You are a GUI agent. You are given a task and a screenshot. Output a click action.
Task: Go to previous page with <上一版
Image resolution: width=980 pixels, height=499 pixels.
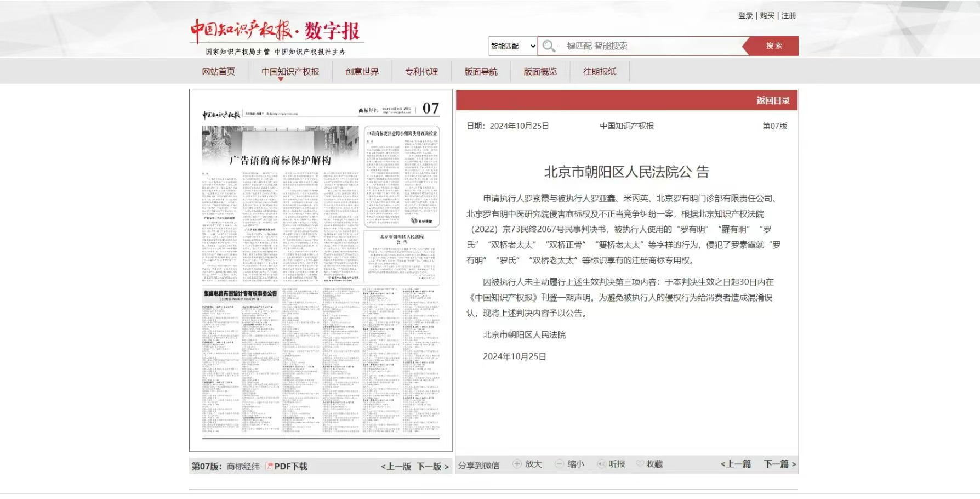[396, 467]
